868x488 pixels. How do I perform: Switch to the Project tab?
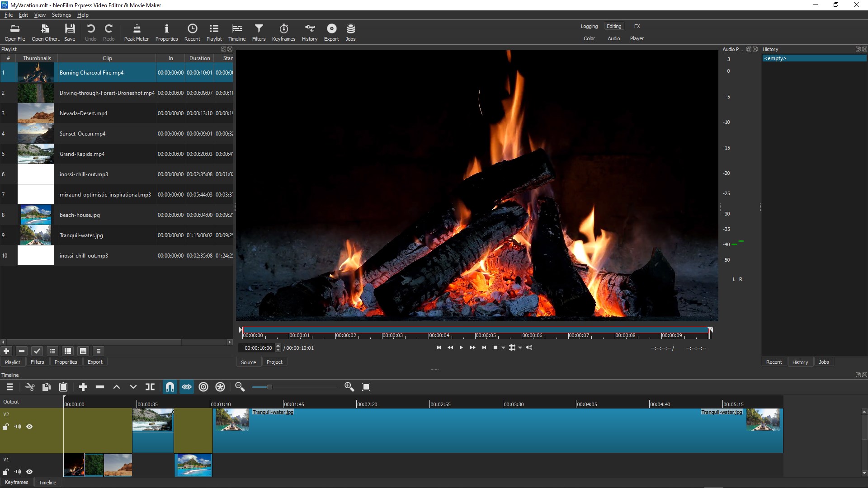[x=274, y=362]
